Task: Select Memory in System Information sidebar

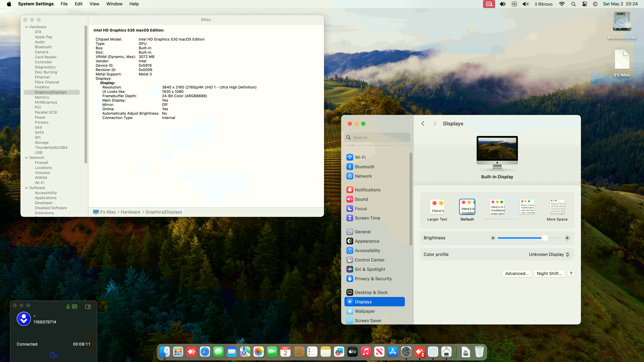Action: [x=42, y=97]
